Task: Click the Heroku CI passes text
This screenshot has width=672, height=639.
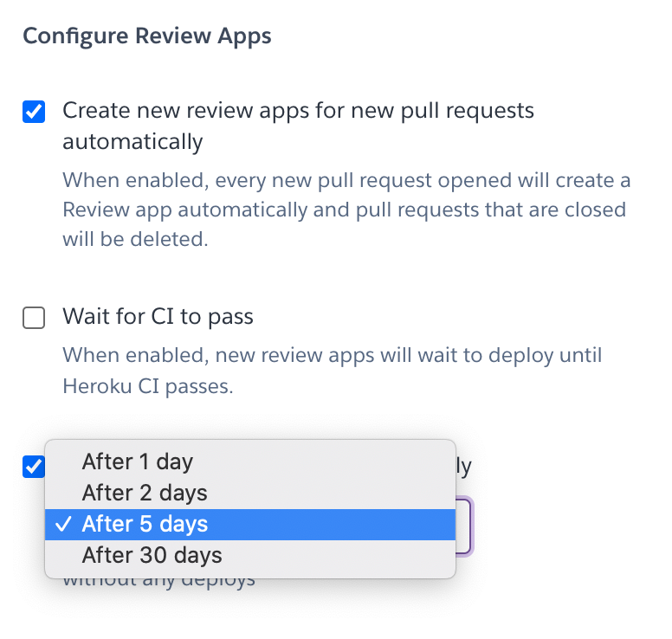Action: [148, 385]
